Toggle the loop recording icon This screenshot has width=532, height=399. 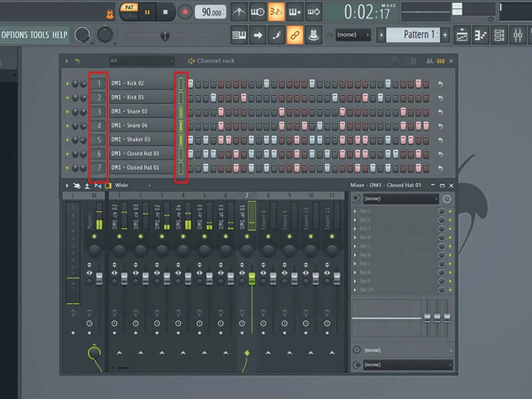pos(313,12)
